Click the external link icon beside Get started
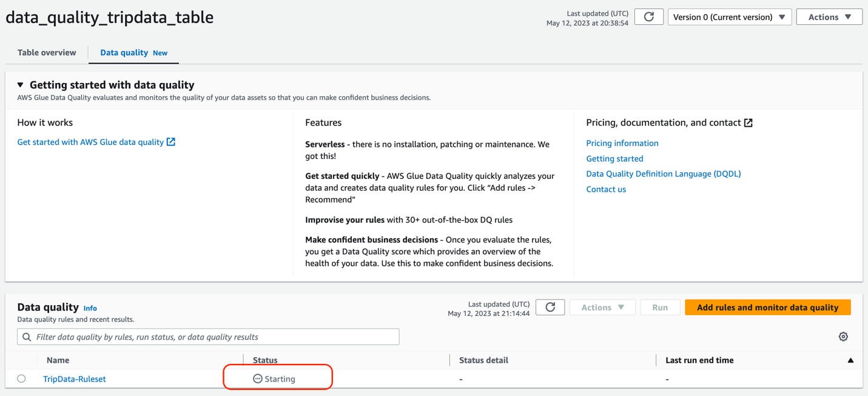This screenshot has width=868, height=396. pos(171,142)
